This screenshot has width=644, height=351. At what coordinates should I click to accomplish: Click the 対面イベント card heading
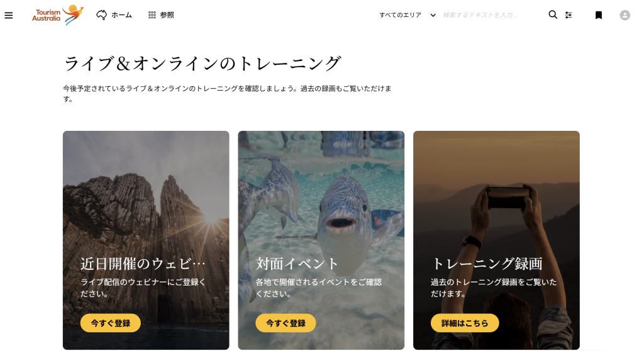(297, 264)
